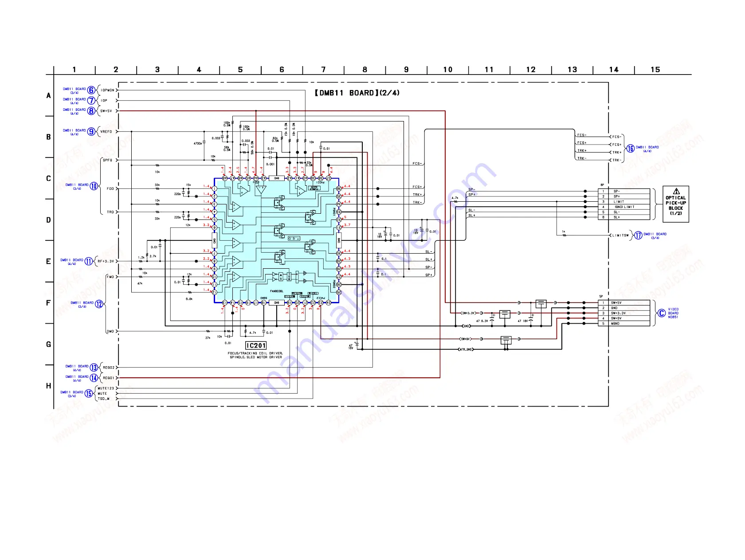Viewport: 745px width, 560px height.
Task: Click the MUTE123 signal label
Action: (x=106, y=388)
